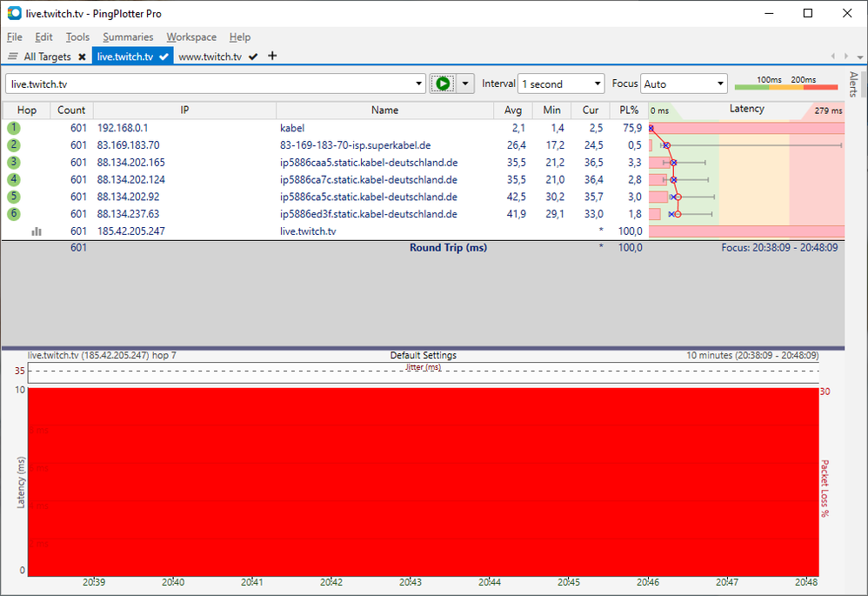The width and height of the screenshot is (868, 596).
Task: Open the Edit menu
Action: (x=43, y=37)
